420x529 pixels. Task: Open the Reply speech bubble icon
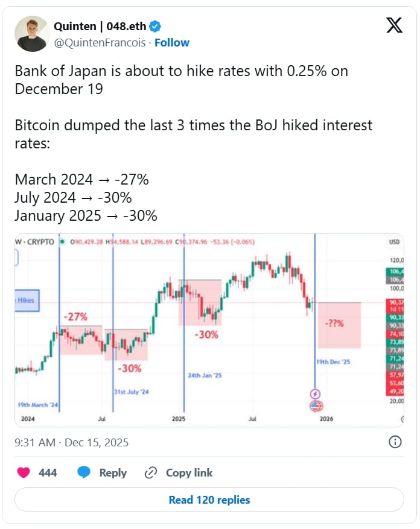(x=84, y=473)
